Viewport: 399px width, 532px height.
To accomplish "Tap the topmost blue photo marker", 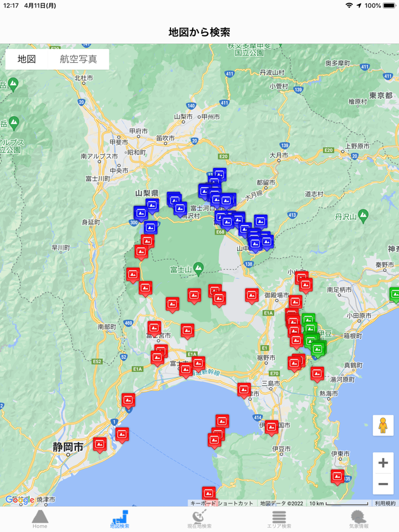I will pos(219,175).
